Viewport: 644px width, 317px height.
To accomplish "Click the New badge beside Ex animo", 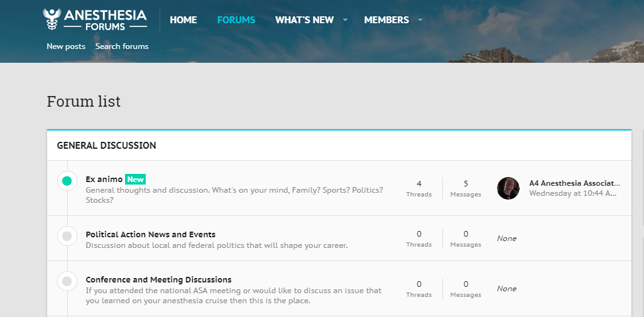I will click(x=135, y=180).
